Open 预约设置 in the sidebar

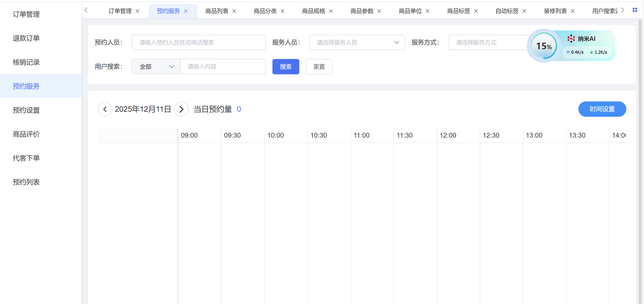pyautogui.click(x=26, y=110)
